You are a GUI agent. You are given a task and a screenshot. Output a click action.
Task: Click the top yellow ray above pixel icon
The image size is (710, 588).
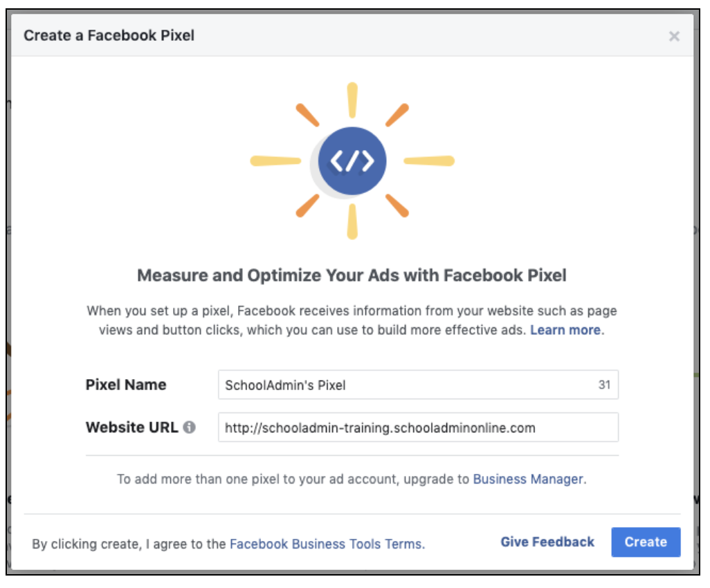click(x=352, y=100)
